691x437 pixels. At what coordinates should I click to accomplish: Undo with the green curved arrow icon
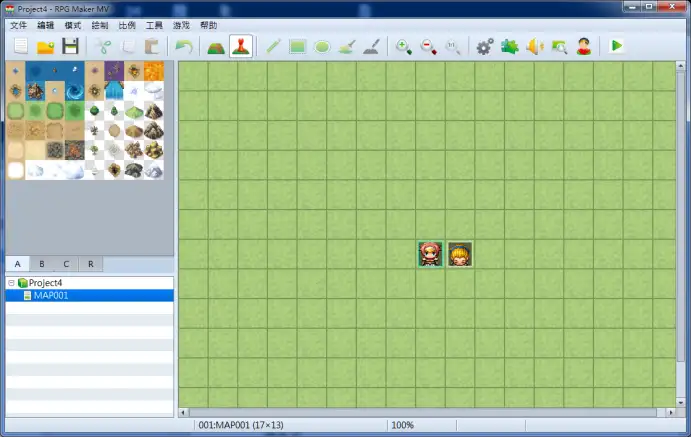tap(184, 46)
